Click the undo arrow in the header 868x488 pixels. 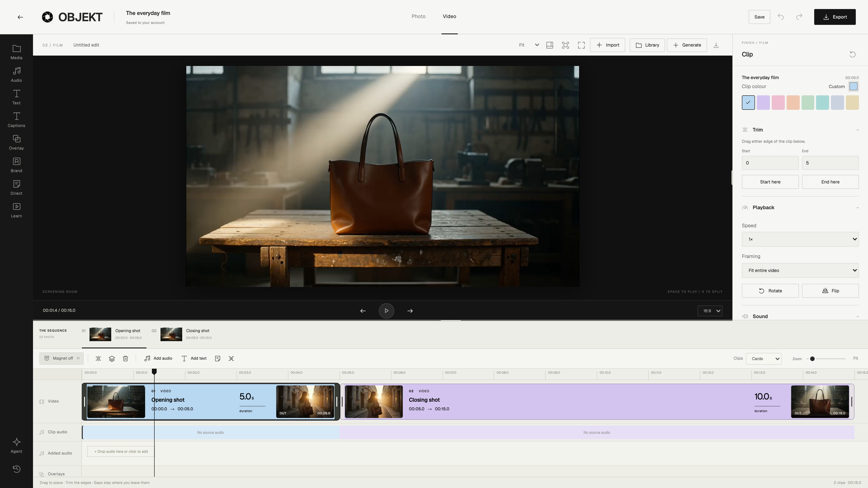[781, 17]
